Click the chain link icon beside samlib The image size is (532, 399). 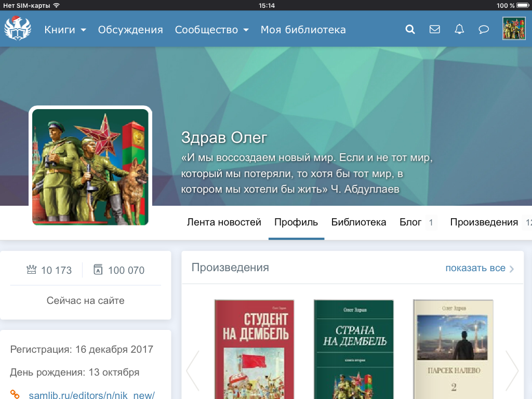[x=15, y=394]
